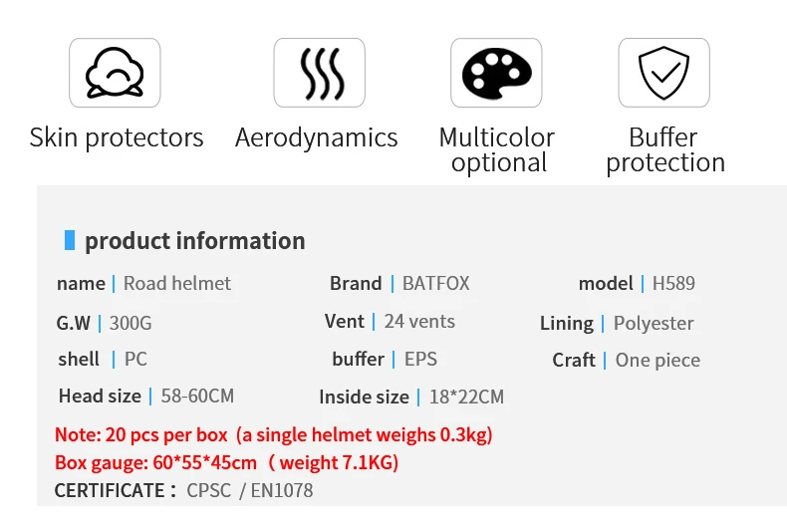787x532 pixels.
Task: Click the BATFOX brand value
Action: tap(435, 283)
